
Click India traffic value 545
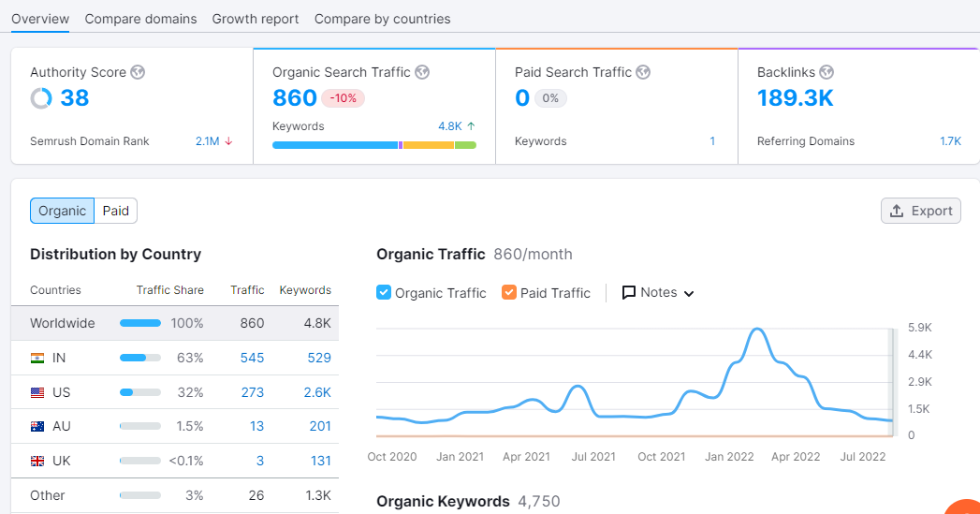pos(252,358)
